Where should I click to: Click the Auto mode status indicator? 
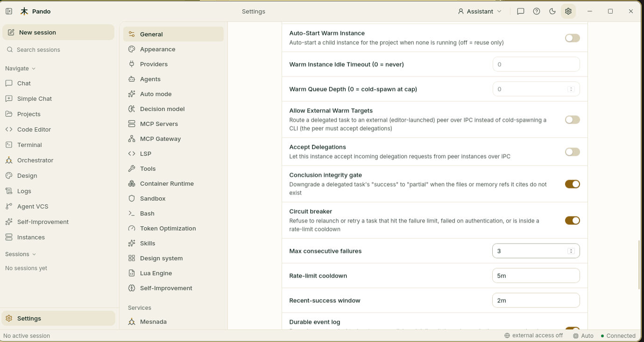[583, 335]
